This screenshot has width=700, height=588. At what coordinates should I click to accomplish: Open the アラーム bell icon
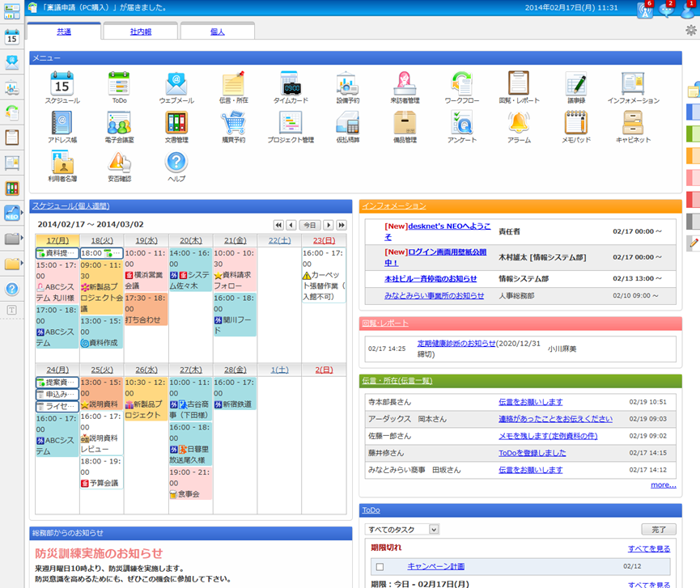coord(519,123)
